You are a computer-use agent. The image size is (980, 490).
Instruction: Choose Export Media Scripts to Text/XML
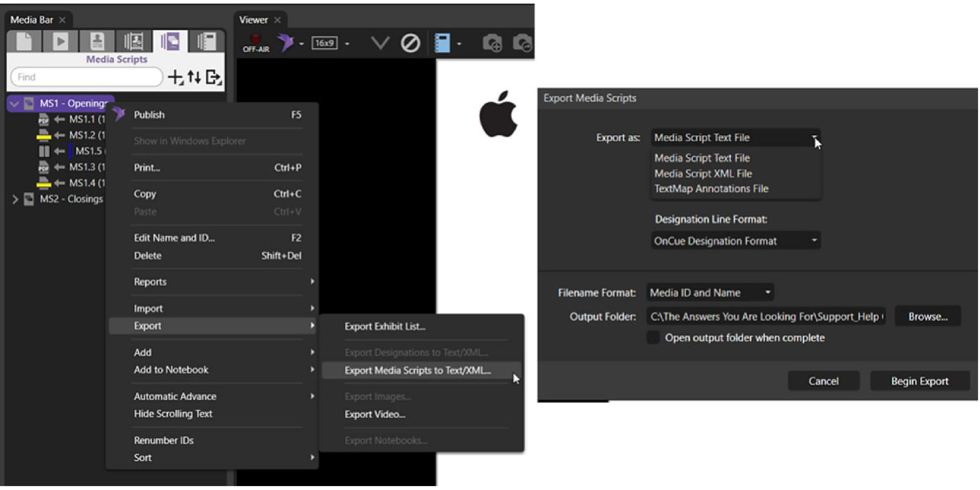[x=417, y=370]
